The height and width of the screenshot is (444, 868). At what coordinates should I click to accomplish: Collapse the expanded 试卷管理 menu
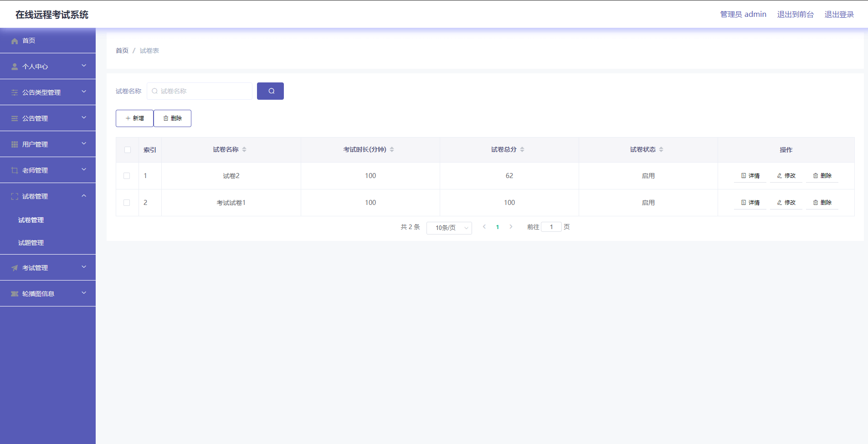pos(48,196)
